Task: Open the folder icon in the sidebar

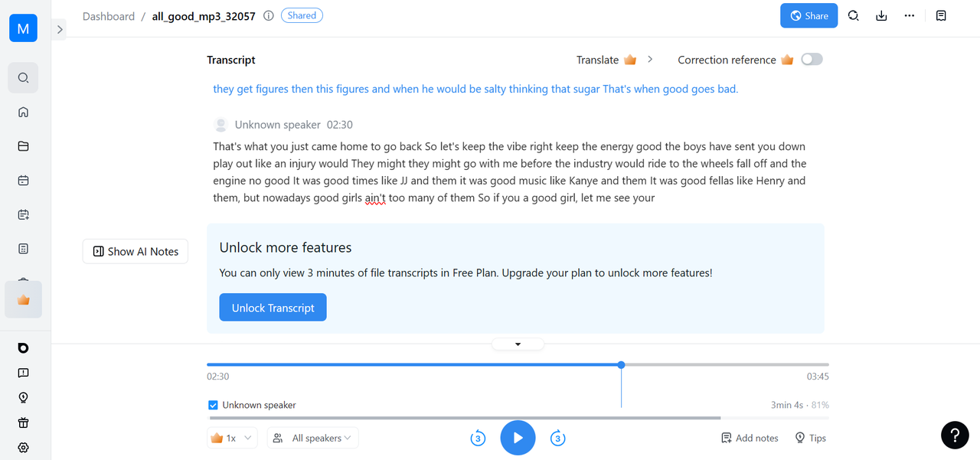Action: coord(23,146)
